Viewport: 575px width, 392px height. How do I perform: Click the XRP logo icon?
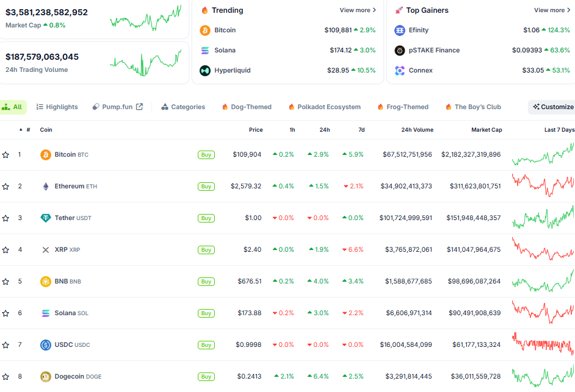pos(45,250)
